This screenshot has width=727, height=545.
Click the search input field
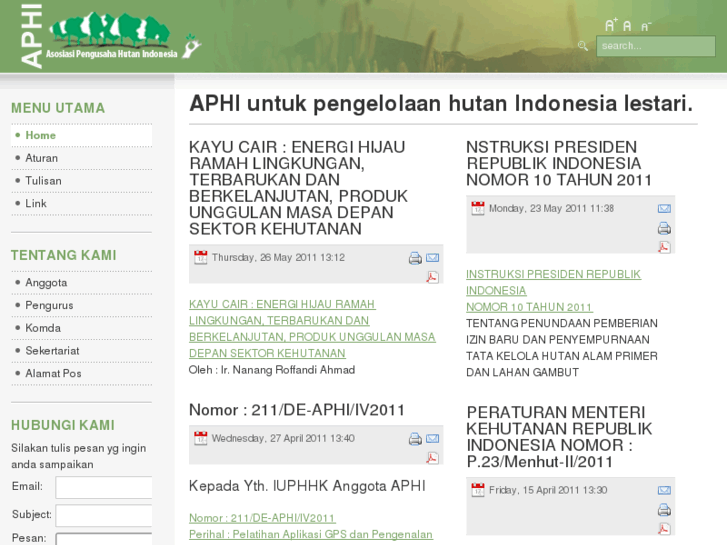(656, 46)
